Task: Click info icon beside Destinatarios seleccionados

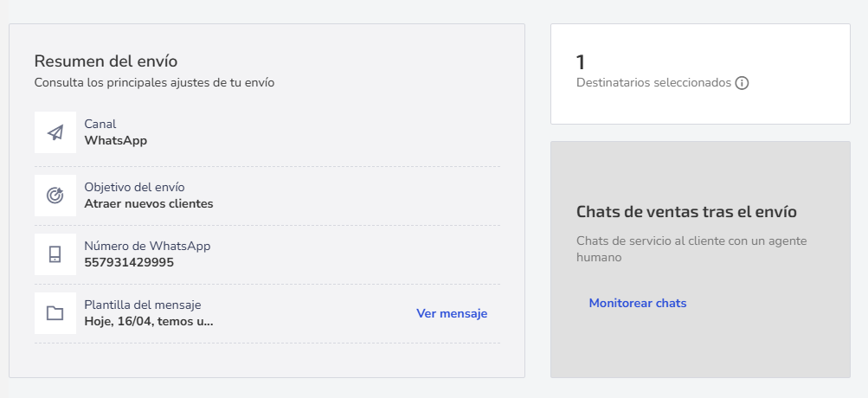Action: click(742, 83)
